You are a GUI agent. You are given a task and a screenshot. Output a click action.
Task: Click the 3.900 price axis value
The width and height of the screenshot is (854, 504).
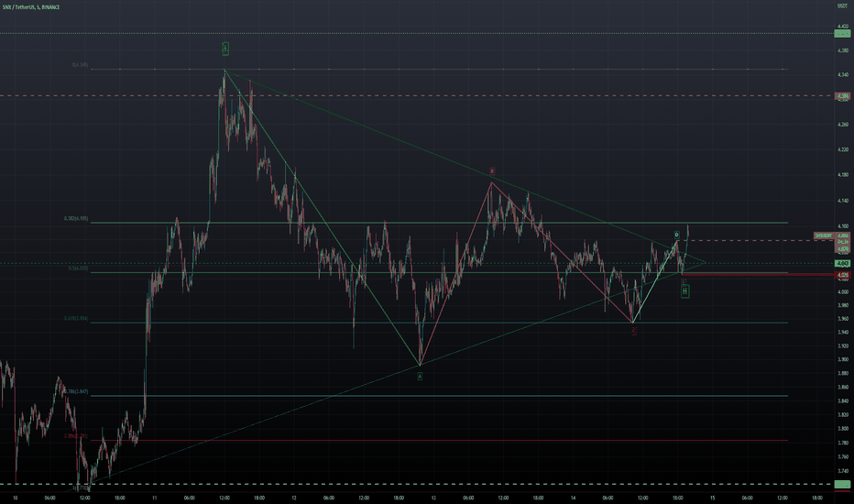click(843, 359)
